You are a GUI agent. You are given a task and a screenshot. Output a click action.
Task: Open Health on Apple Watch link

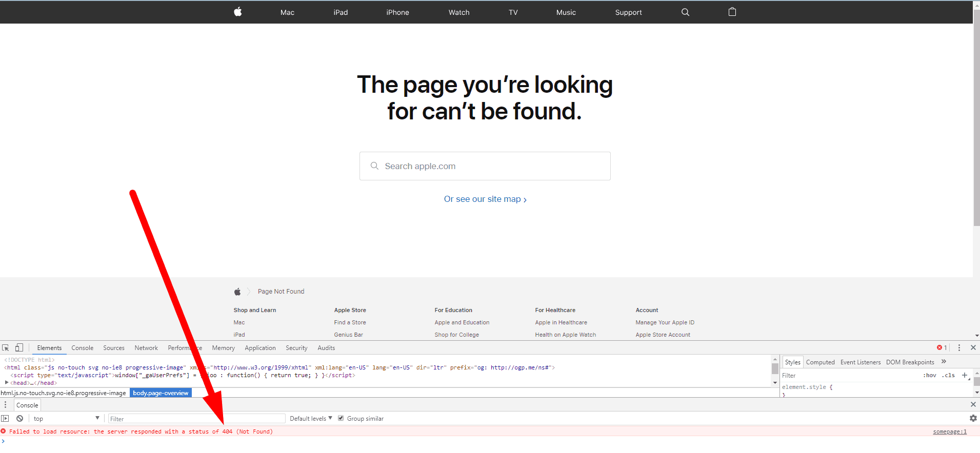click(566, 335)
